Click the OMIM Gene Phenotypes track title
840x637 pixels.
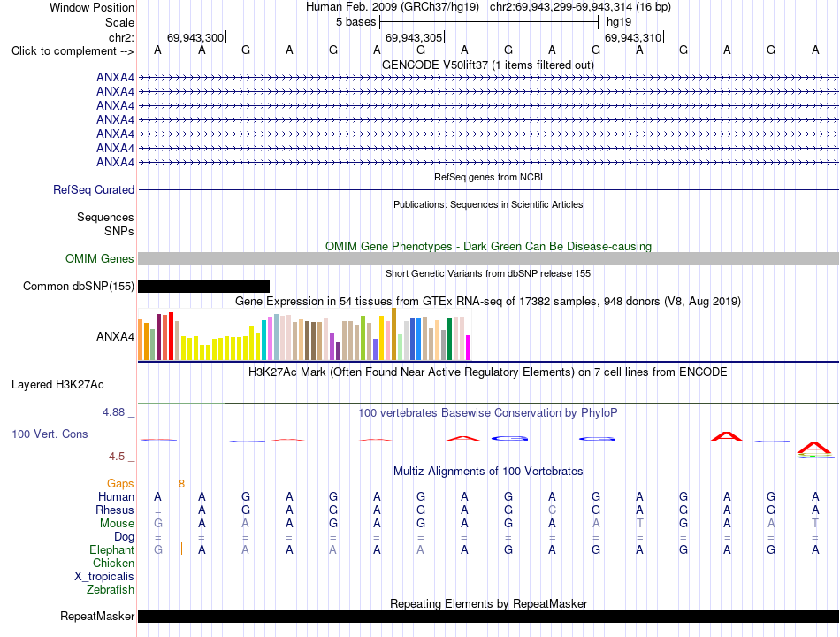tap(488, 246)
